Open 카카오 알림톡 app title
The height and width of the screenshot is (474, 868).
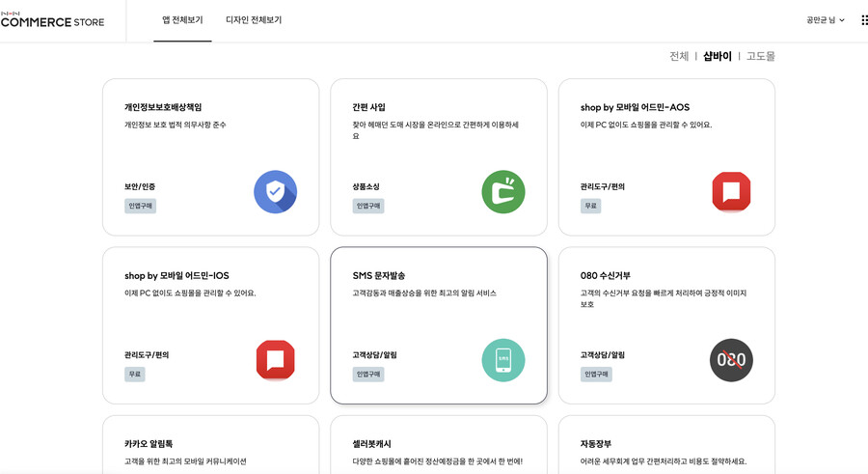coord(149,444)
